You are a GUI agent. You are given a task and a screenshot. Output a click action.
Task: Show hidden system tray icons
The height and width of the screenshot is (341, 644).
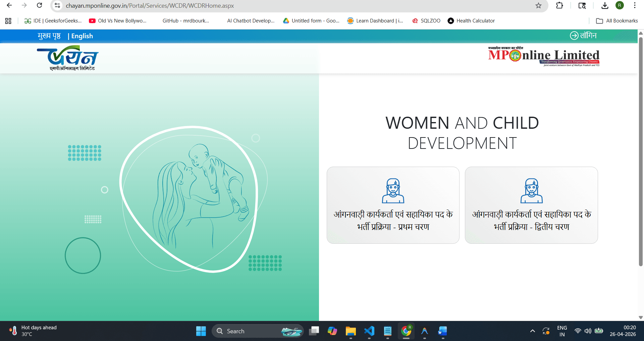pyautogui.click(x=532, y=331)
